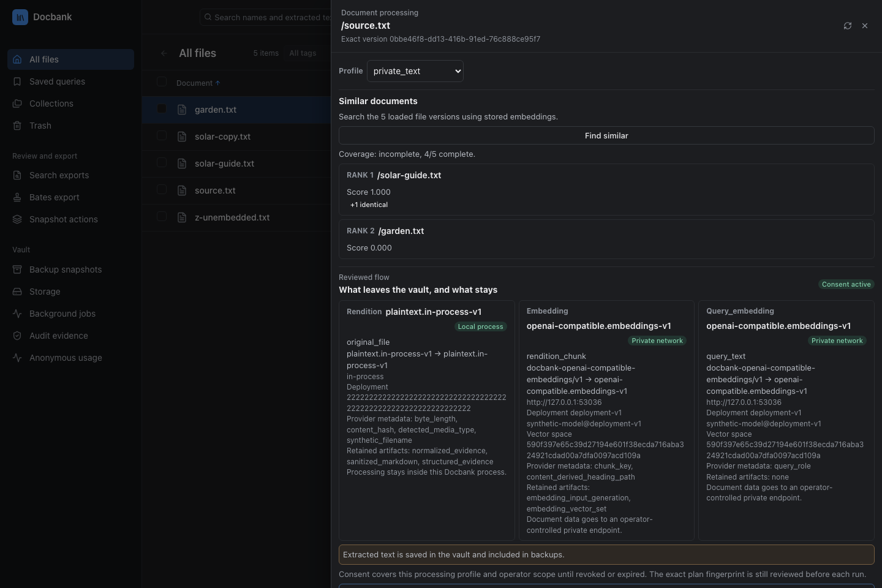The height and width of the screenshot is (588, 882).
Task: Click the Local process badge
Action: pyautogui.click(x=480, y=326)
